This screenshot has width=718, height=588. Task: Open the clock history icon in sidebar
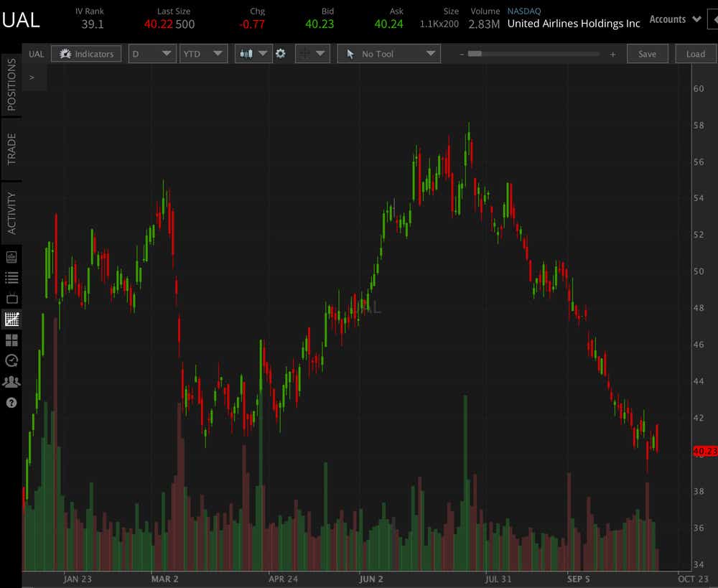coord(11,360)
